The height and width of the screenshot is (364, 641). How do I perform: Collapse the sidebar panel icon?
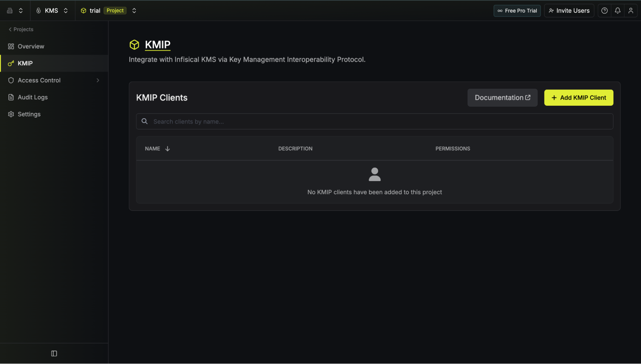click(x=54, y=354)
